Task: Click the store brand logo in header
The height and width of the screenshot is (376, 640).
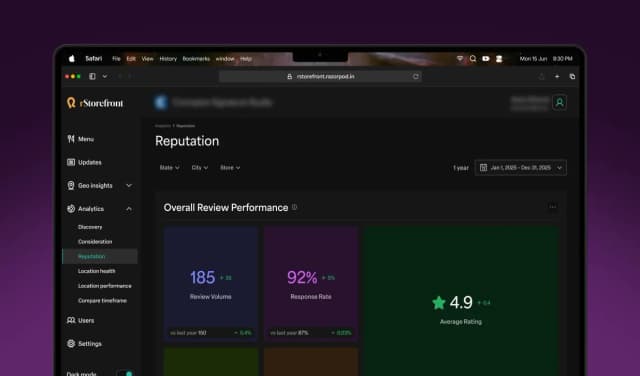Action: point(161,102)
